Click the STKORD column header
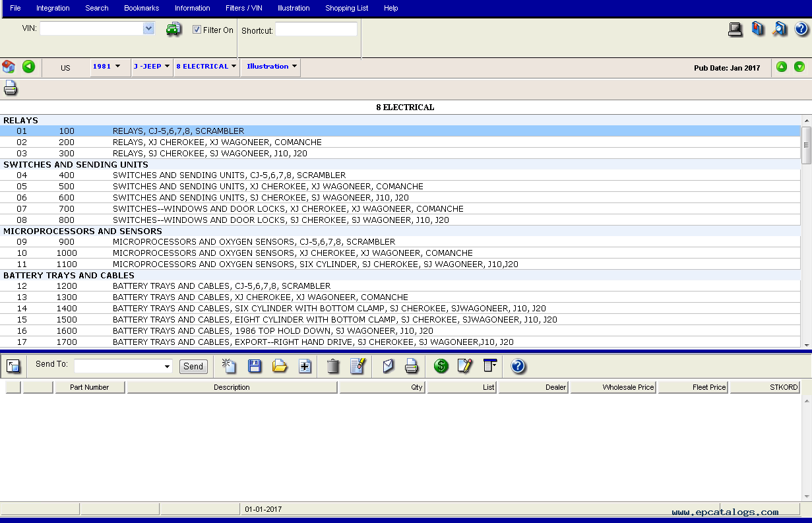Screen dimensions: 812x523 click(765, 387)
